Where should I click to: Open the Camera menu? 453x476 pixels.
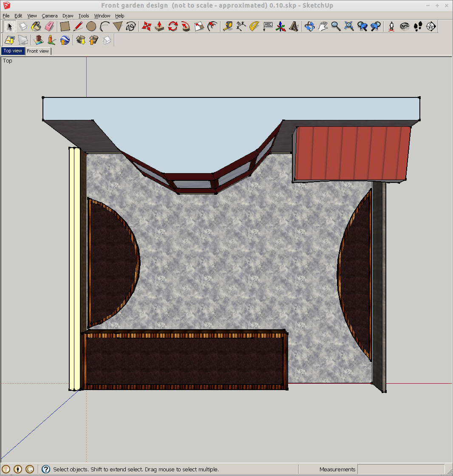49,16
